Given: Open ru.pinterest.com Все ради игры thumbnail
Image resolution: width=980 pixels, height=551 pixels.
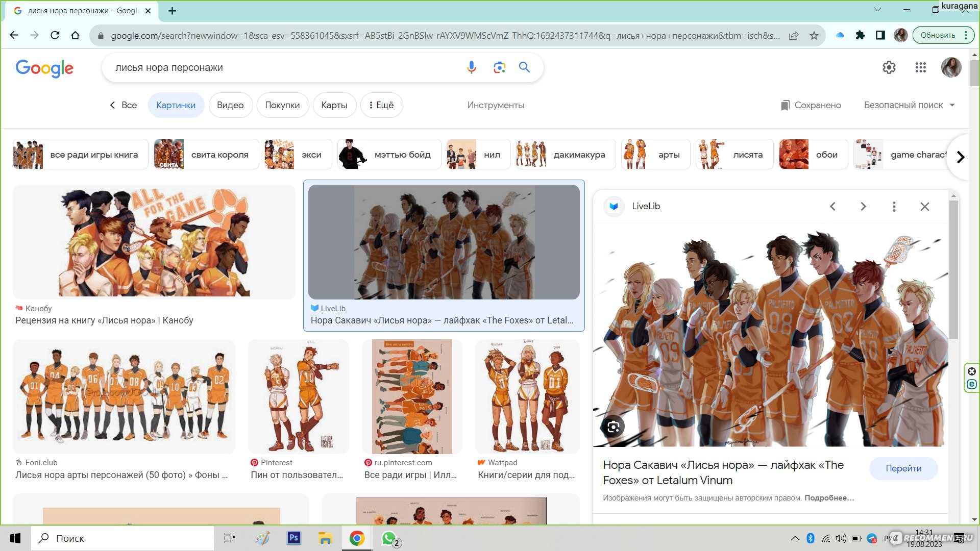Looking at the screenshot, I should point(412,396).
